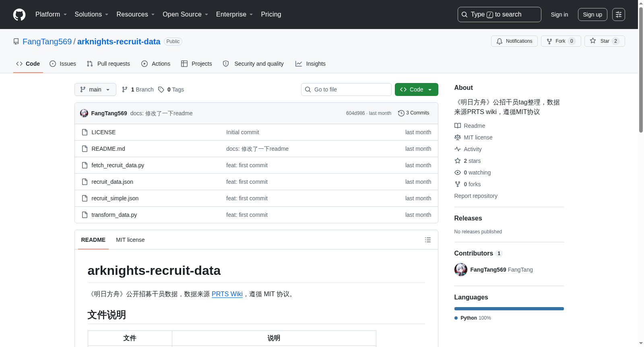The height and width of the screenshot is (347, 644).
Task: Click the graph icon on Insights tab
Action: (x=299, y=64)
